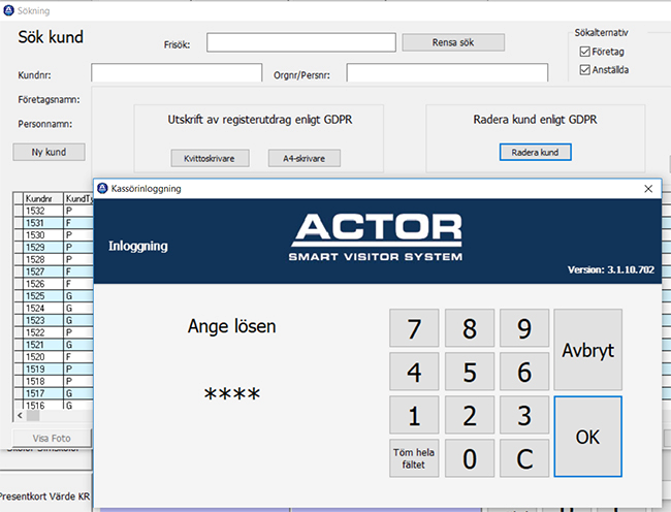
Task: Click the Version 3.1.10.702 text
Action: 611,270
